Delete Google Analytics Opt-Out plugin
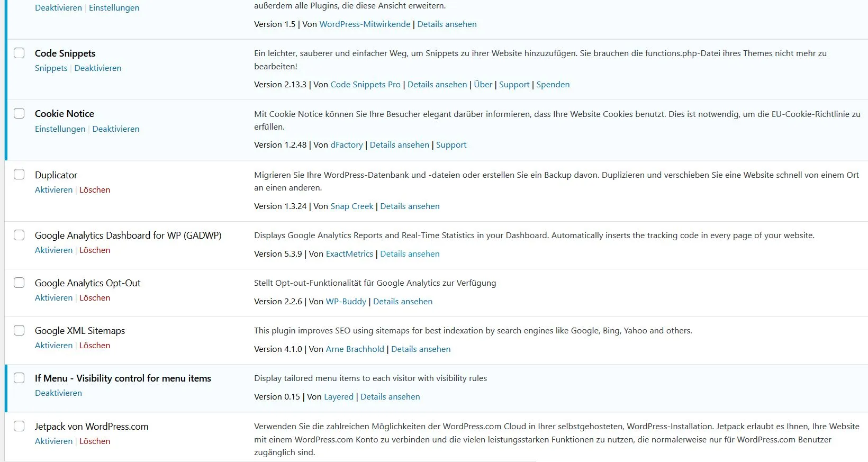Viewport: 868px width, 462px height. click(95, 298)
